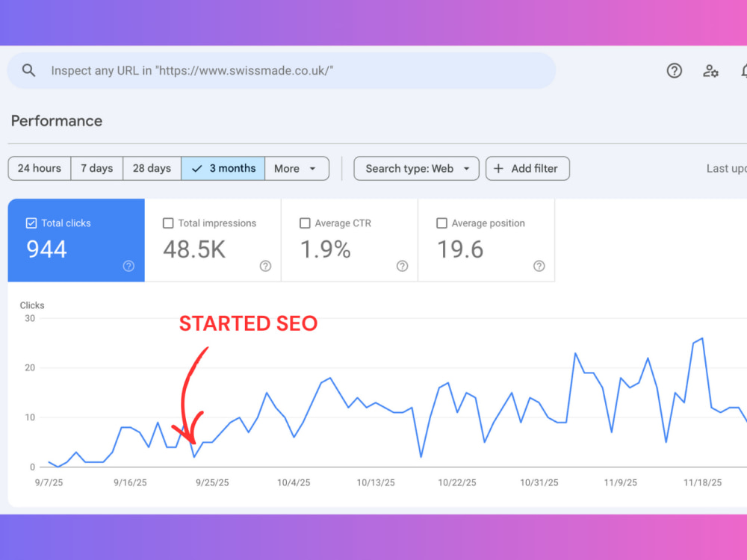This screenshot has width=747, height=560.
Task: Click the search magnifier icon
Action: point(28,70)
